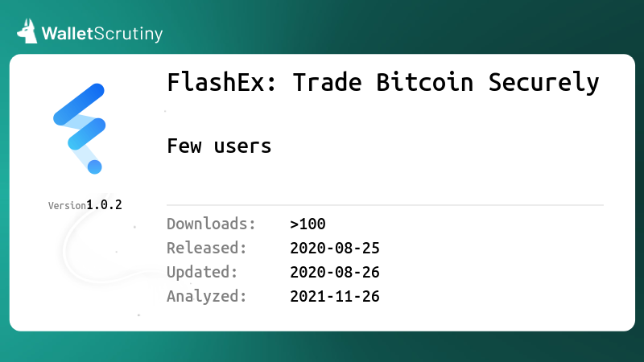644x362 pixels.
Task: Click the Downloads label
Action: (x=211, y=224)
